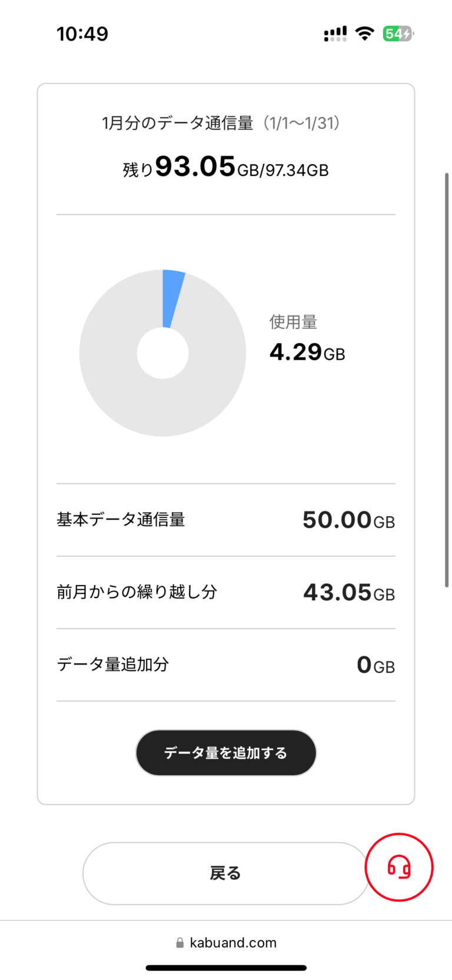Viewport: 452px width, 980px height.
Task: Tap the データ量追加分 row label
Action: (112, 665)
